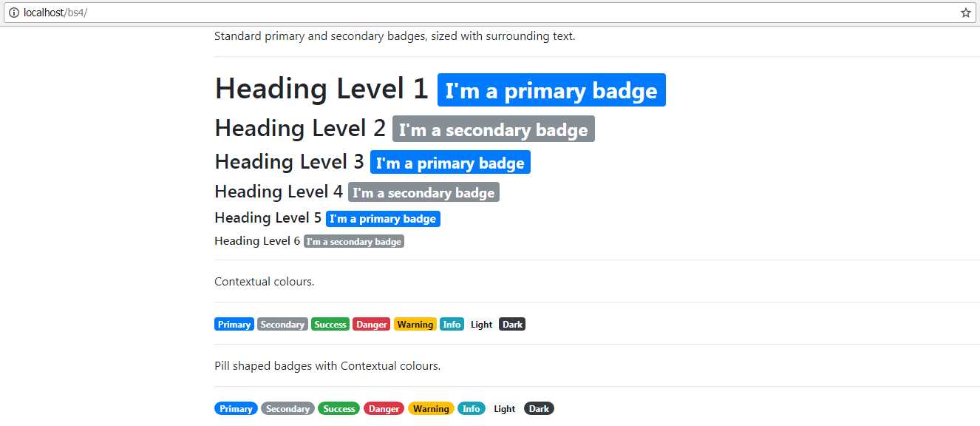Click the red Danger badge
The width and height of the screenshot is (980, 426).
pyautogui.click(x=371, y=324)
